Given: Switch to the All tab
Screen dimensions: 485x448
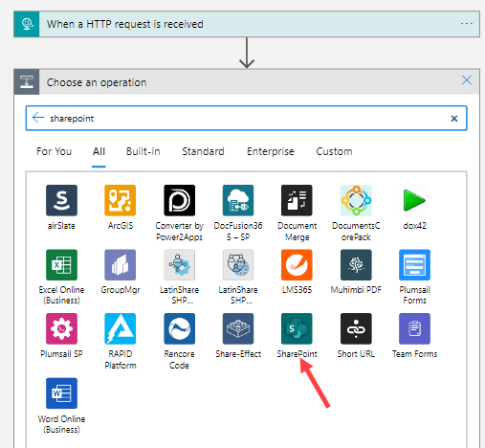Looking at the screenshot, I should click(99, 151).
